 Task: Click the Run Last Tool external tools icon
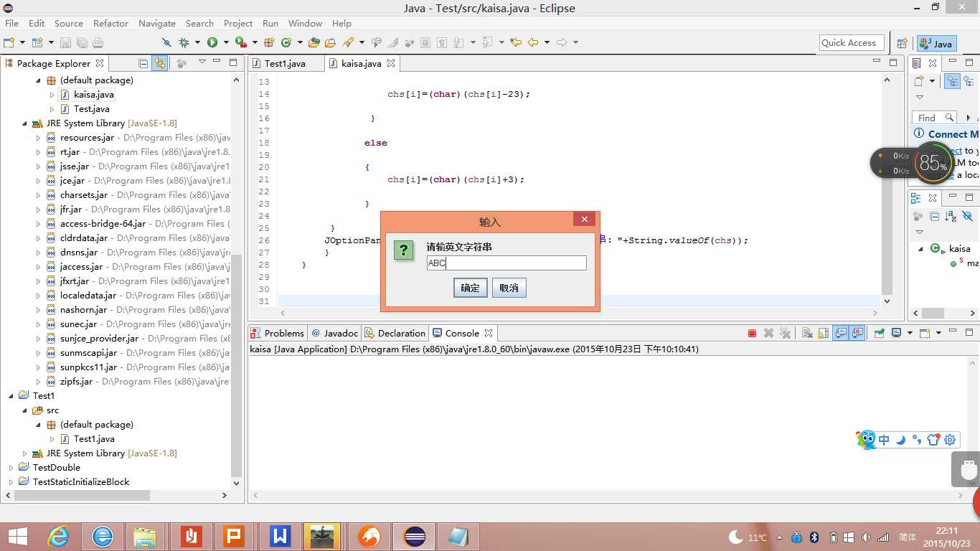tap(240, 42)
